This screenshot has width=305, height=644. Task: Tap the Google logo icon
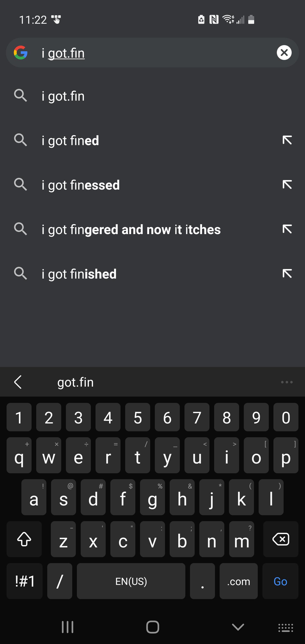21,53
